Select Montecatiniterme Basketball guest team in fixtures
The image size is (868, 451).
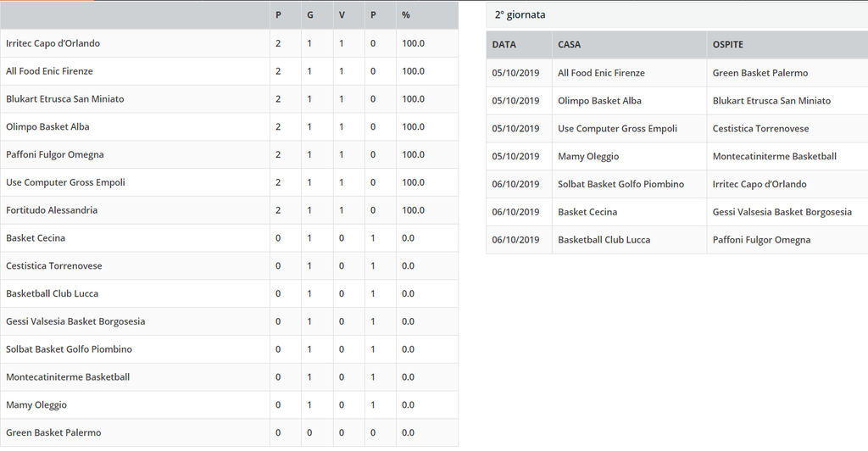[774, 156]
